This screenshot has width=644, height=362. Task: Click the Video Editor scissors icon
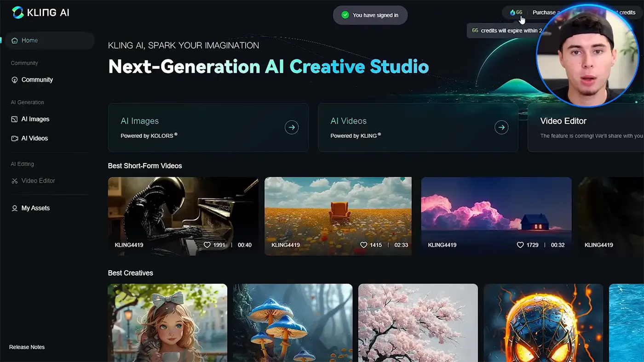point(14,181)
